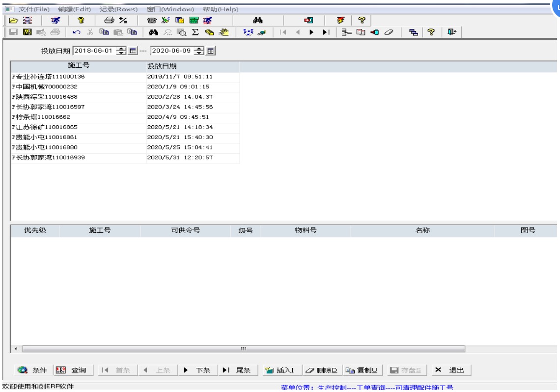Click the gold stacked coins icon

(x=210, y=32)
